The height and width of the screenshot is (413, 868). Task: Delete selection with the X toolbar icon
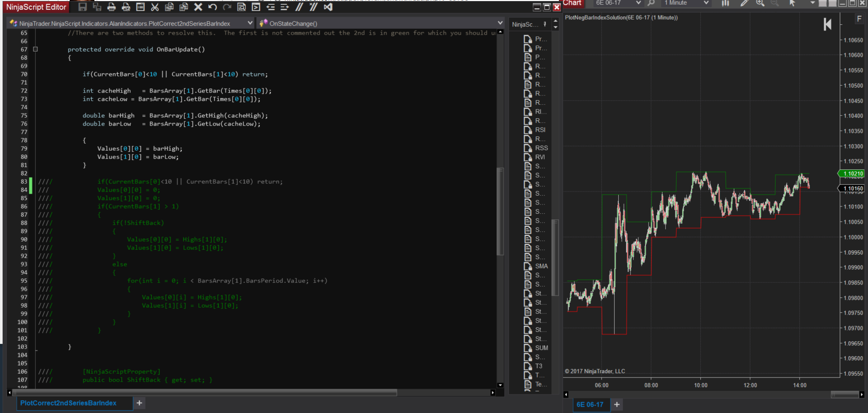coord(198,7)
